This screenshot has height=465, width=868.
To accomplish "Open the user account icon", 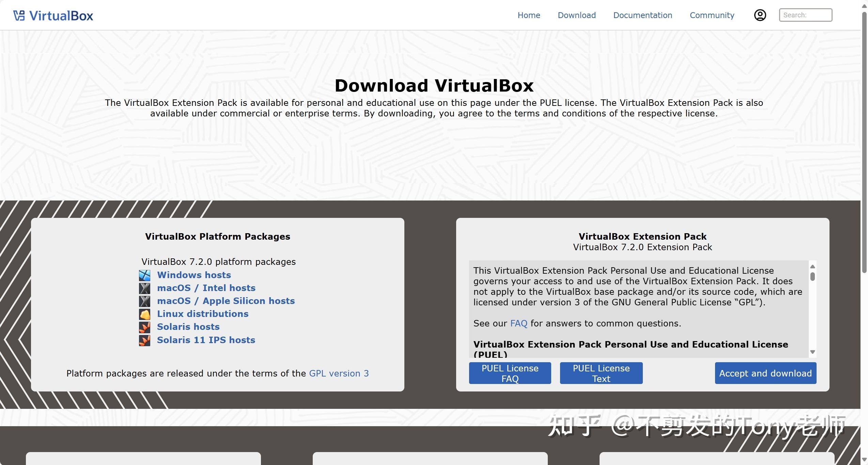I will (760, 15).
